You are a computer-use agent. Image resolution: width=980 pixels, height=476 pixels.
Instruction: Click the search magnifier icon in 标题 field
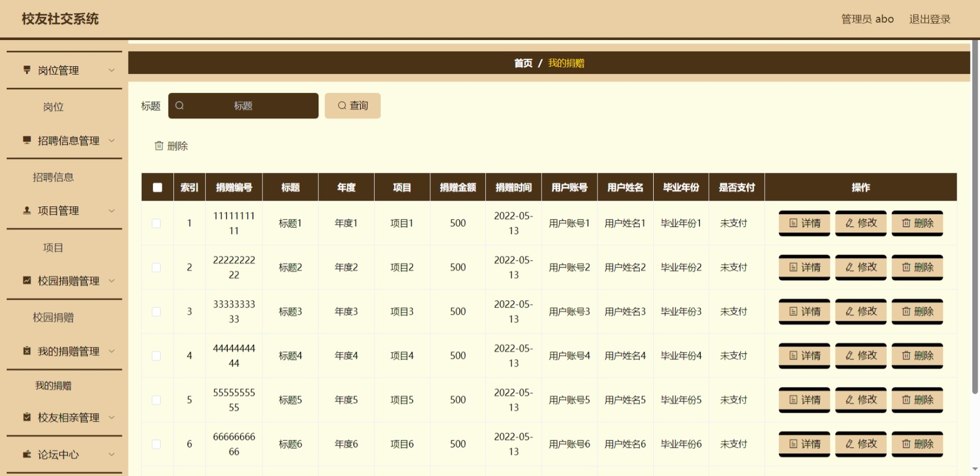180,106
